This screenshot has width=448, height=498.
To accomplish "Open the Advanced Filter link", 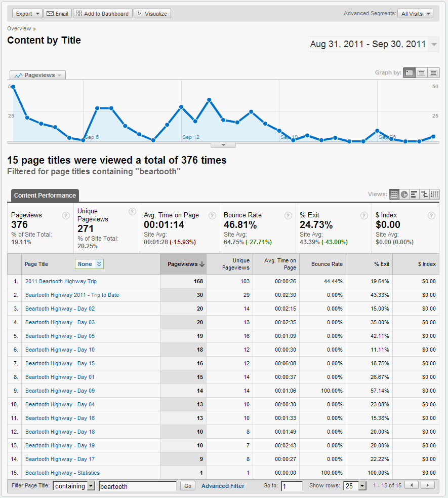I will click(223, 486).
